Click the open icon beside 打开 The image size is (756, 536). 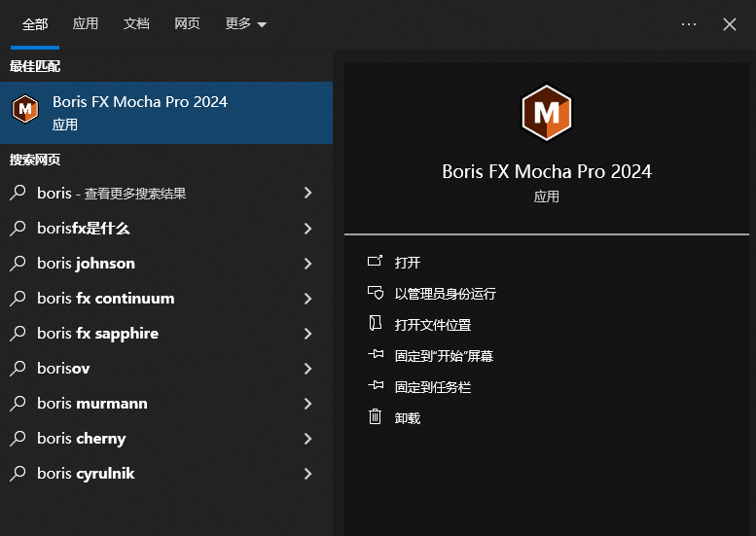pyautogui.click(x=376, y=262)
